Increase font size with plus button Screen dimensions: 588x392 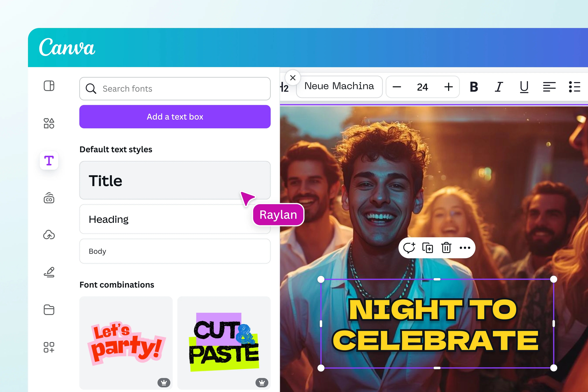point(448,87)
